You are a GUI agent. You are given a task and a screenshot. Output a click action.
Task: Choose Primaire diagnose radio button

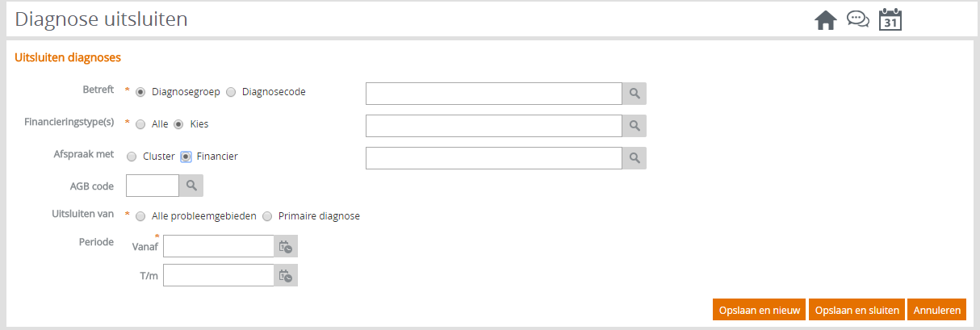pyautogui.click(x=267, y=216)
